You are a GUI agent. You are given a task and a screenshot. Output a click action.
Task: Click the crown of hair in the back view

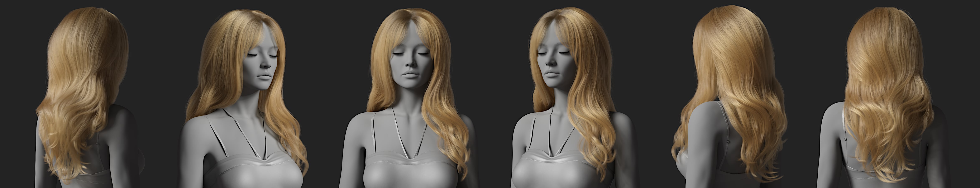point(886,23)
